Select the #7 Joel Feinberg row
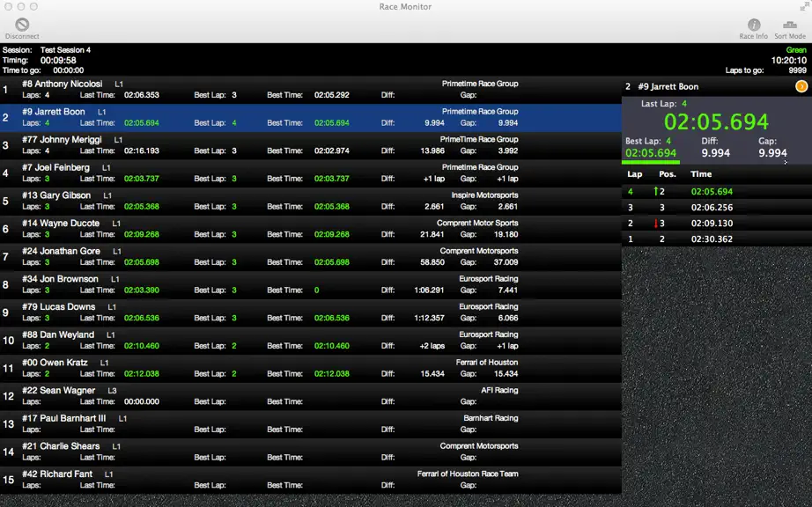Image resolution: width=812 pixels, height=507 pixels. pyautogui.click(x=311, y=173)
